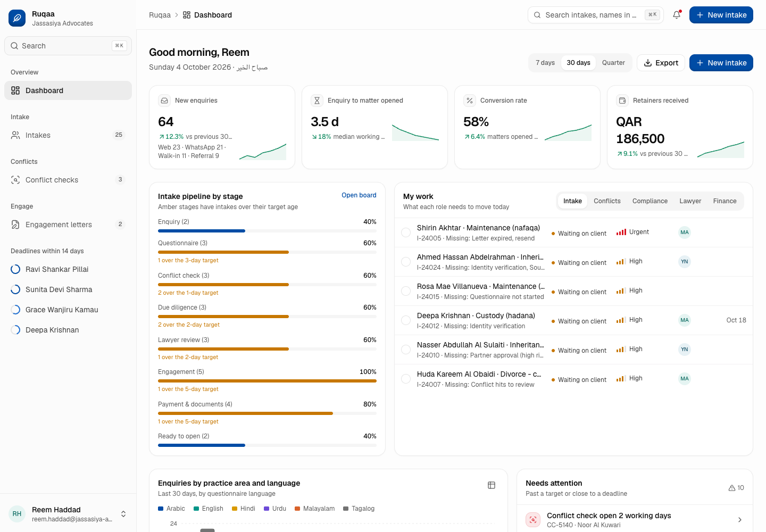Viewport: 766px width, 532px height.
Task: Click Ruqaa in the breadcrumb
Action: [160, 15]
